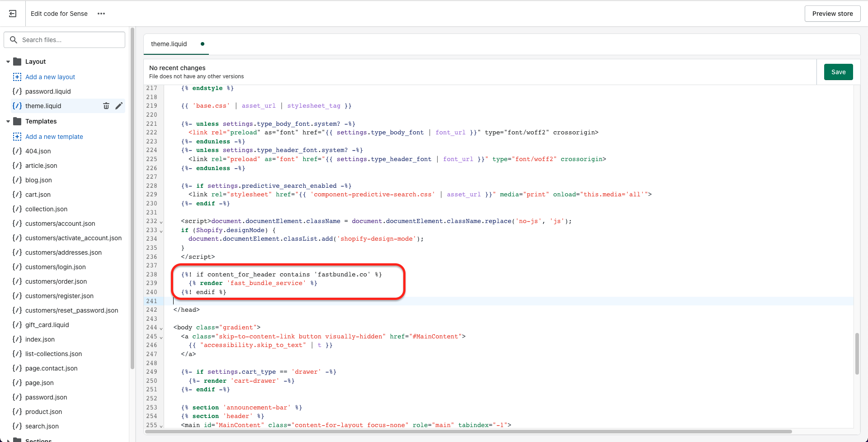The width and height of the screenshot is (868, 442).
Task: Click the code icon beside password.liquid
Action: (17, 91)
